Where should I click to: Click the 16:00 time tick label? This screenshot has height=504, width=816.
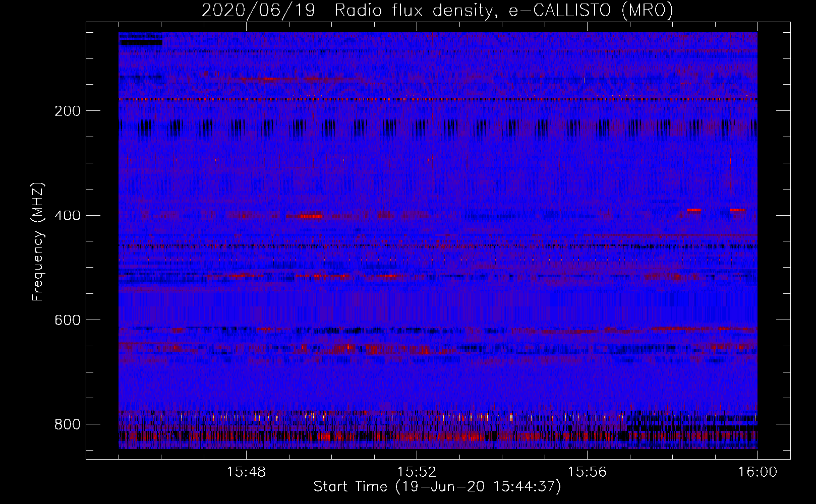point(757,472)
